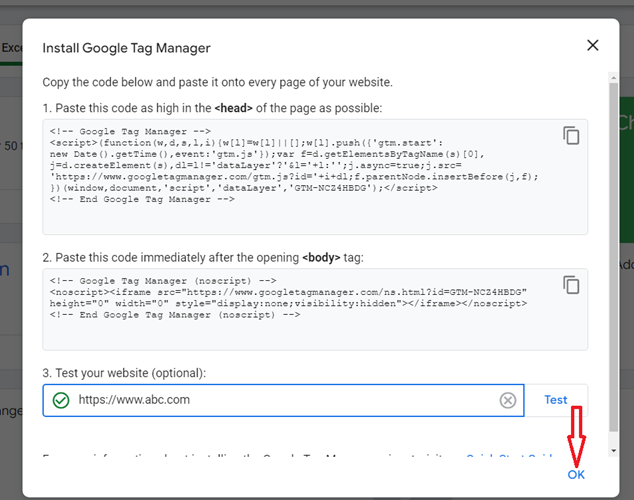Click '1. Paste this code as high' text
This screenshot has height=500, width=634.
pos(212,108)
